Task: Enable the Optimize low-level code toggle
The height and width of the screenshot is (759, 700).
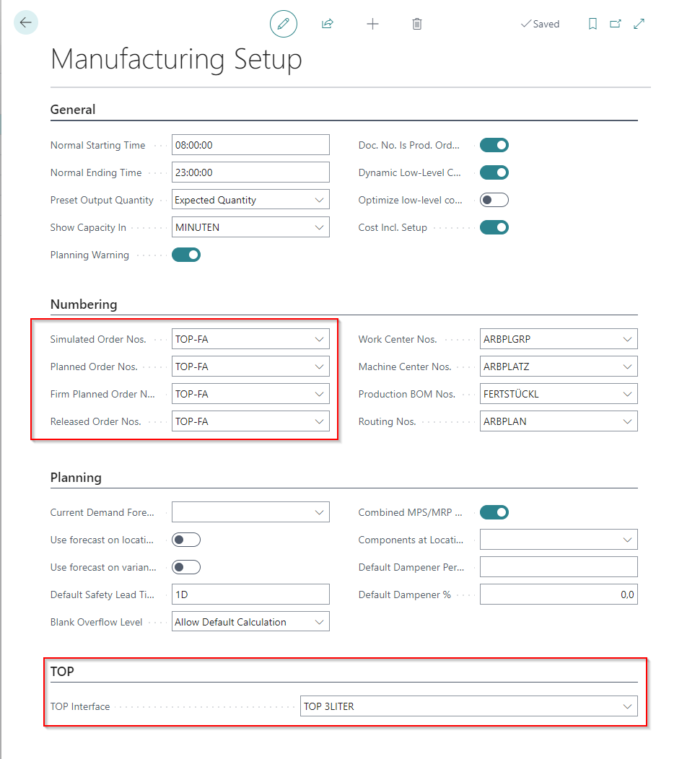Action: 494,200
